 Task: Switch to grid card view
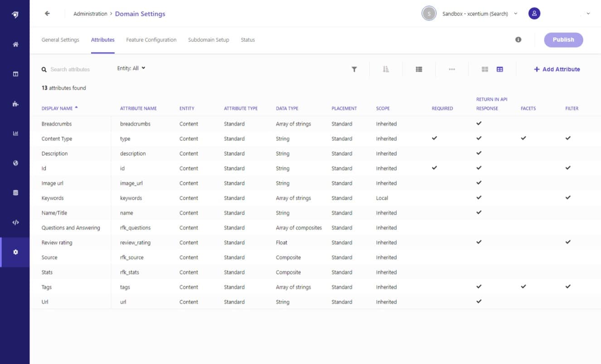point(485,69)
